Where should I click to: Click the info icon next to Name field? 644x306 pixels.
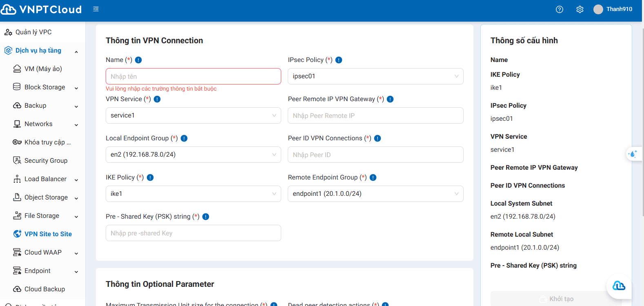click(x=138, y=60)
